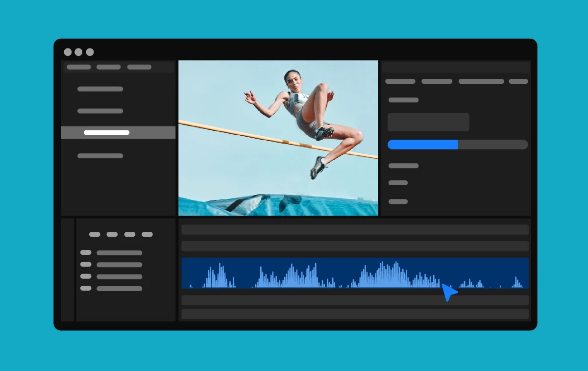Select the topmost empty timeline track

coord(355,230)
